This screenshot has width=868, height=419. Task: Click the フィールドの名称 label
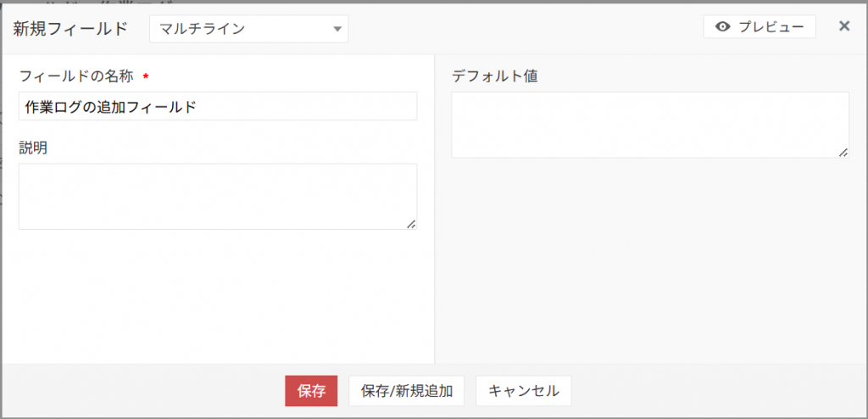76,76
